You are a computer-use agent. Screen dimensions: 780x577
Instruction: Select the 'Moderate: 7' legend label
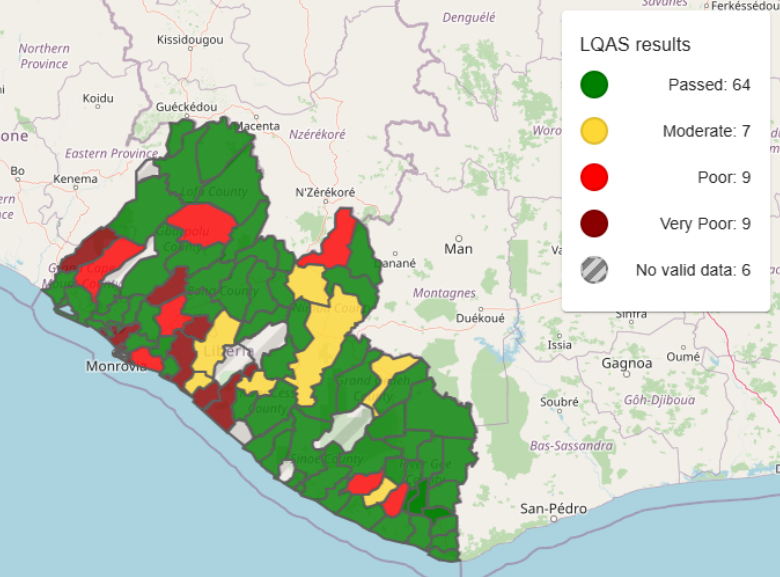pos(706,131)
